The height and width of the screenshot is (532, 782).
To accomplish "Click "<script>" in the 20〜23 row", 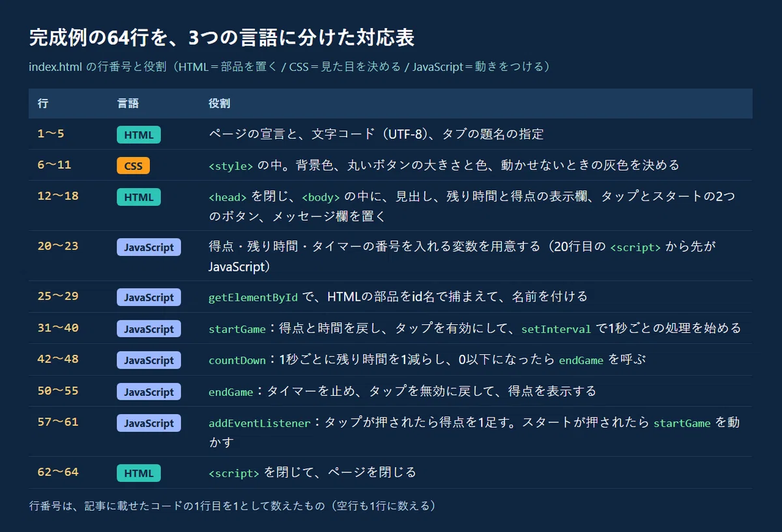I will [635, 247].
